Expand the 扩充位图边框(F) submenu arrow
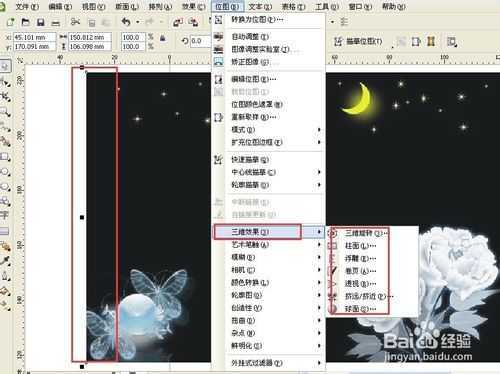 tap(319, 142)
